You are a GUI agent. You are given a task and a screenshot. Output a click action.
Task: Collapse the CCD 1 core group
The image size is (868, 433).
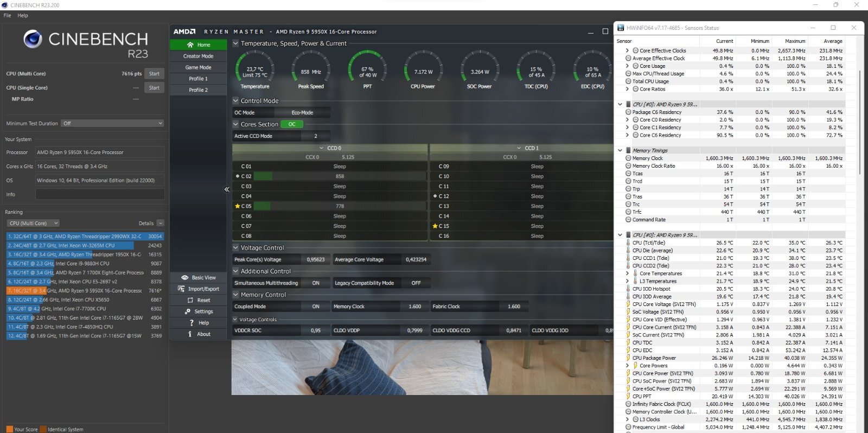[519, 148]
